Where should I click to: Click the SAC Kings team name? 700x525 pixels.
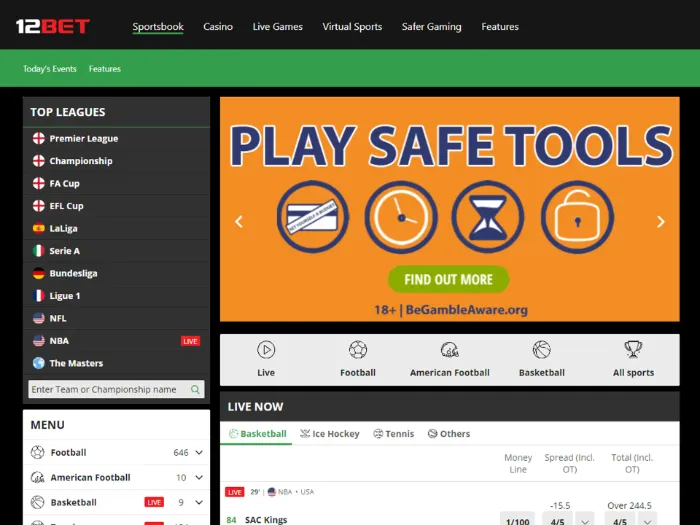pyautogui.click(x=266, y=520)
